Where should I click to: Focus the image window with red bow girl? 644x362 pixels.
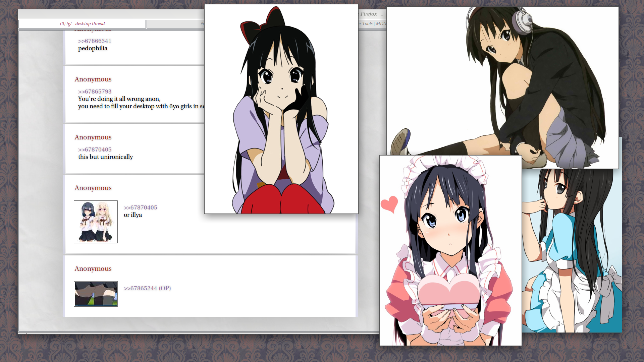281,109
